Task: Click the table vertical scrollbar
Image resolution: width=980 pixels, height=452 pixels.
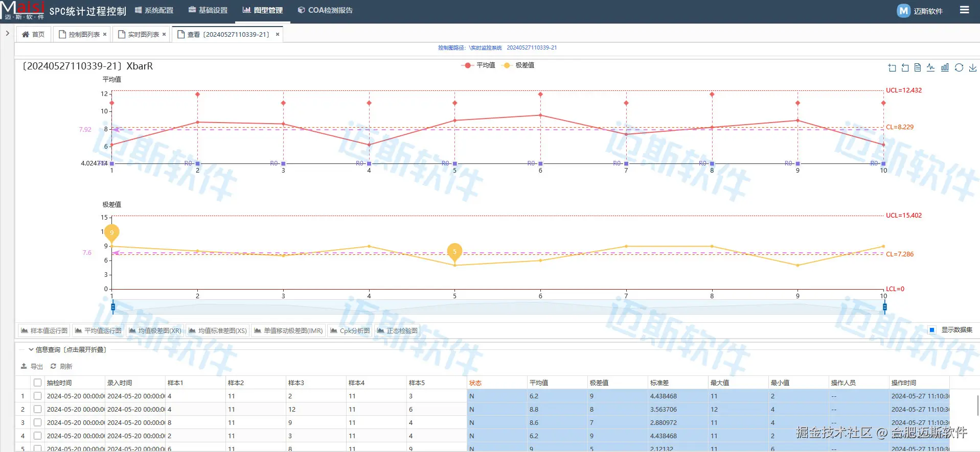Action: pyautogui.click(x=978, y=406)
